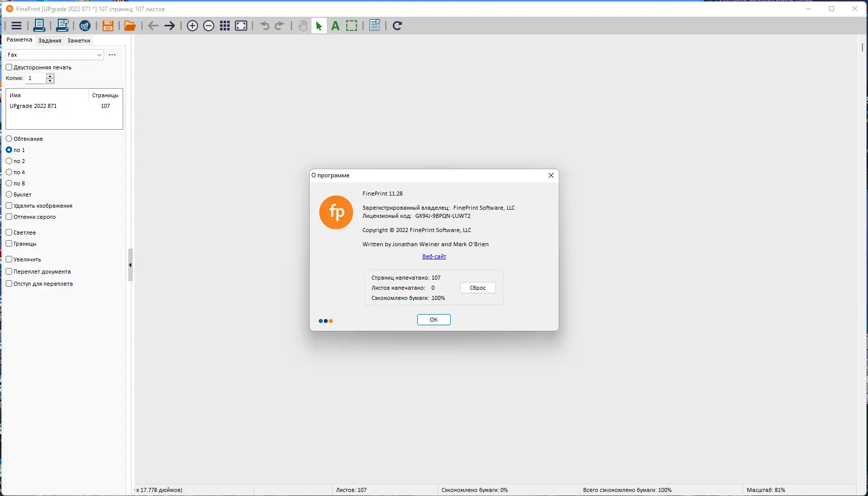This screenshot has height=496, width=868.
Task: Select the green arrow pointer tool
Action: (x=319, y=26)
